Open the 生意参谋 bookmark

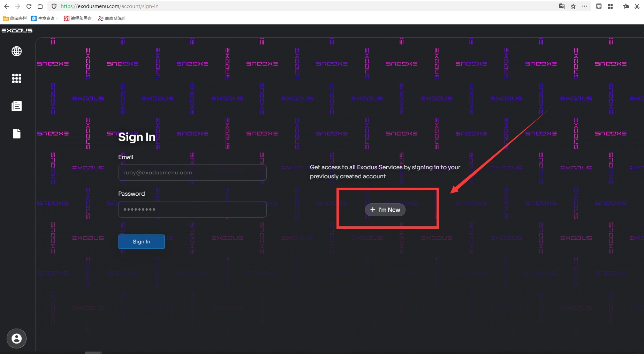tap(44, 18)
